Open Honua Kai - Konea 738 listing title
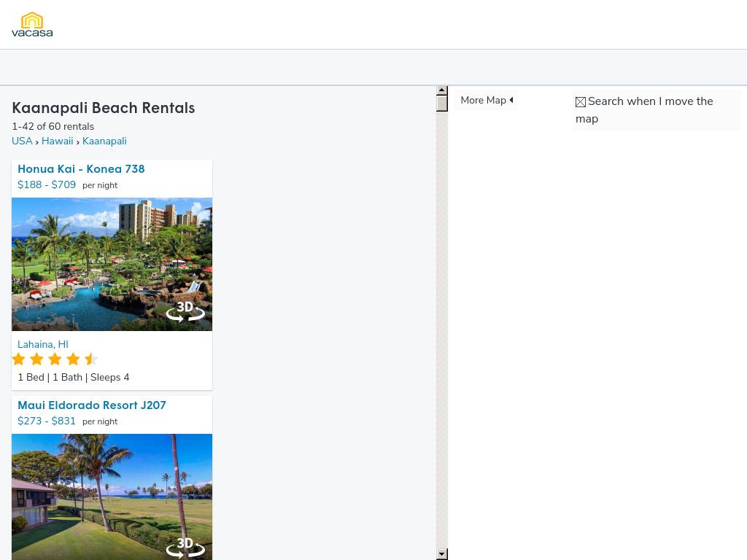 coord(81,169)
